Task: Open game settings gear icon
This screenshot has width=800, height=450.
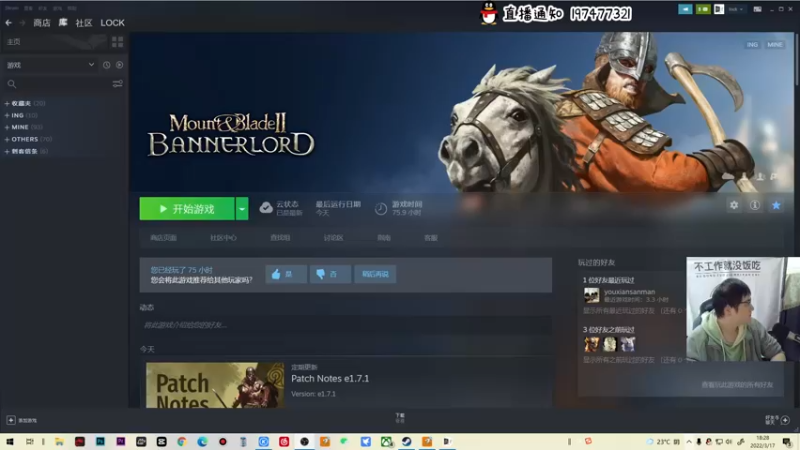Action: [734, 205]
